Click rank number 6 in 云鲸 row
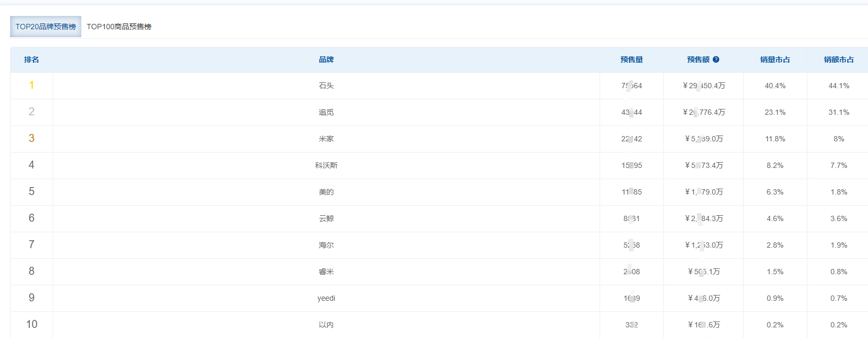This screenshot has height=338, width=868. (x=31, y=218)
